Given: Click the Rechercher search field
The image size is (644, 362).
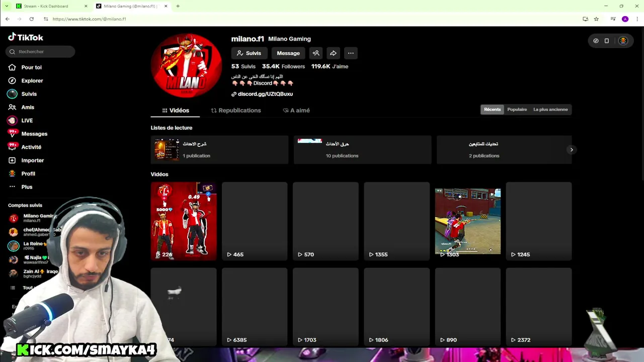Looking at the screenshot, I should pos(40,51).
